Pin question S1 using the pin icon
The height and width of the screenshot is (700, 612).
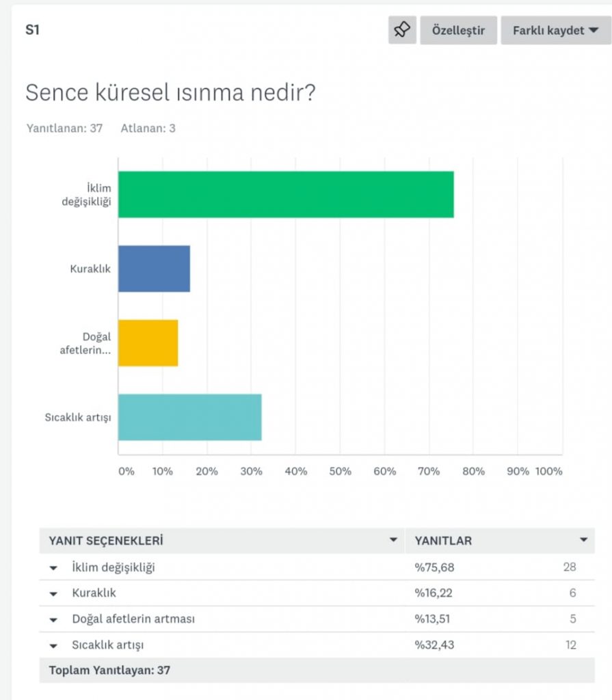coord(402,29)
